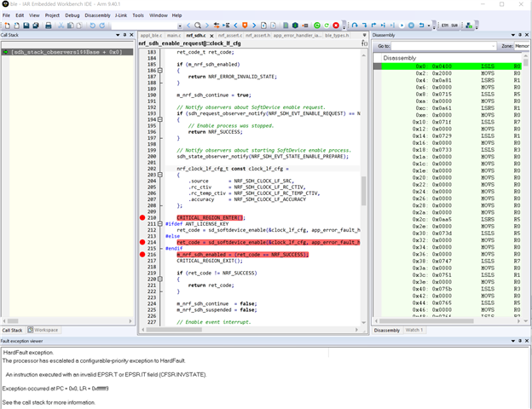
Task: Switch to the Watch 1 tab
Action: point(413,330)
